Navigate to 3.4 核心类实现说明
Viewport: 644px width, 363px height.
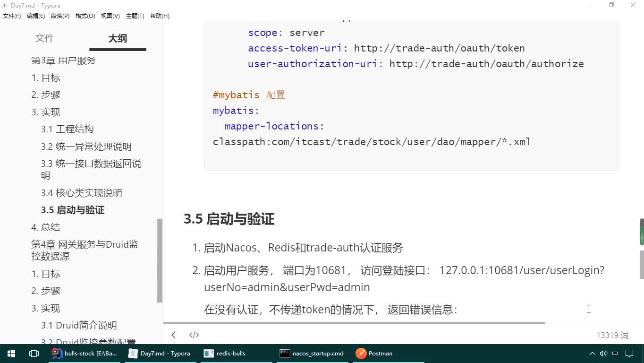[x=81, y=193]
